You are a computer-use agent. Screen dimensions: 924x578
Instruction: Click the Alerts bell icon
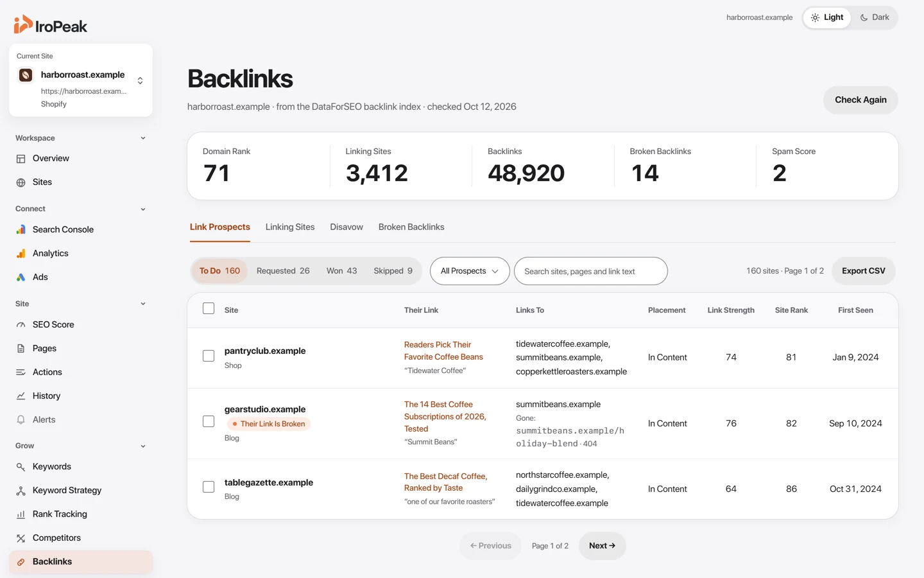tap(21, 420)
